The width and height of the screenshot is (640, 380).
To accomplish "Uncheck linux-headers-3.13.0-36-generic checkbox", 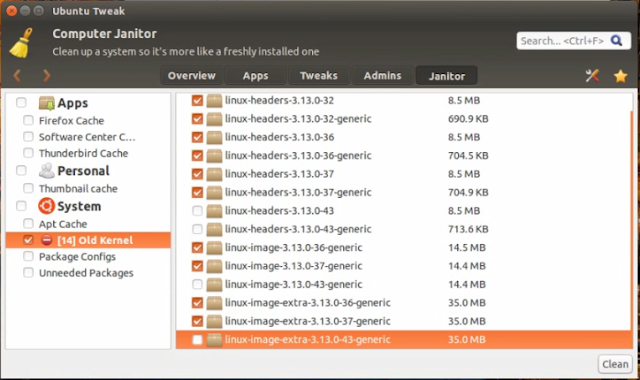I will (x=197, y=156).
